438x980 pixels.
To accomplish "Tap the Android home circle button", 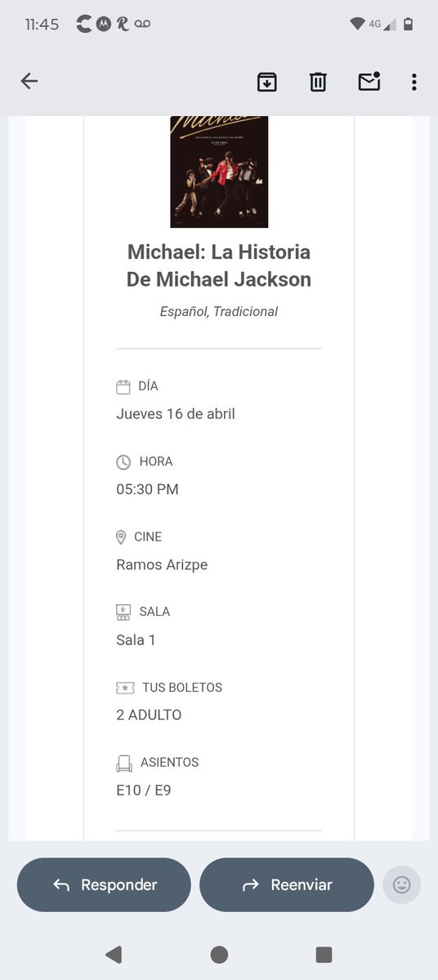I will coord(219,954).
